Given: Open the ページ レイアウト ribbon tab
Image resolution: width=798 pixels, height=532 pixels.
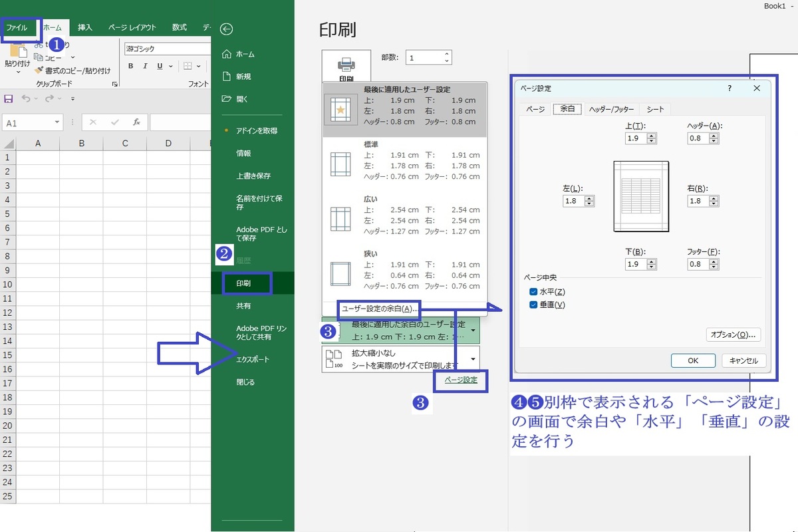Looking at the screenshot, I should click(132, 27).
